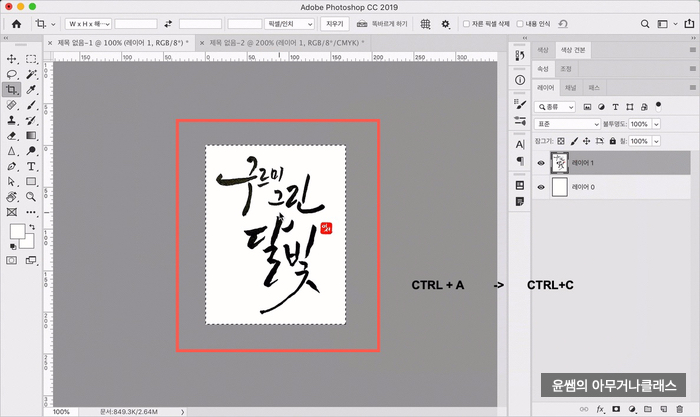Select the Eraser tool
This screenshot has height=417, width=700.
click(12, 135)
